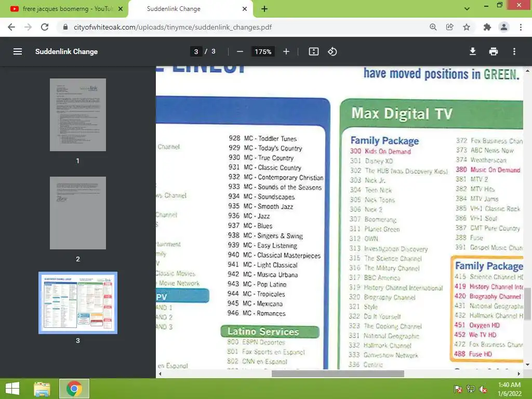
Task: Toggle the PDF sidebar hamburger menu
Action: coord(18,51)
